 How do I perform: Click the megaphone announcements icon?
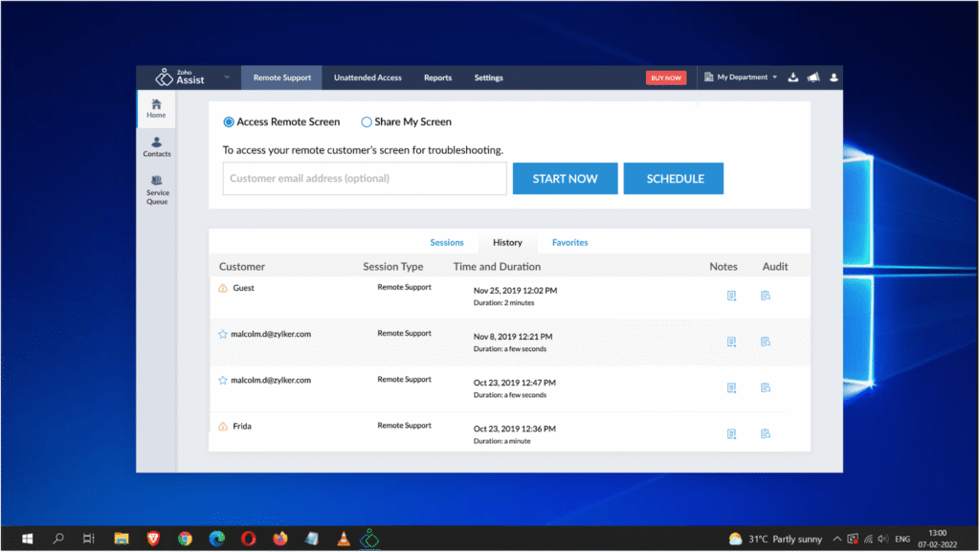[x=813, y=77]
